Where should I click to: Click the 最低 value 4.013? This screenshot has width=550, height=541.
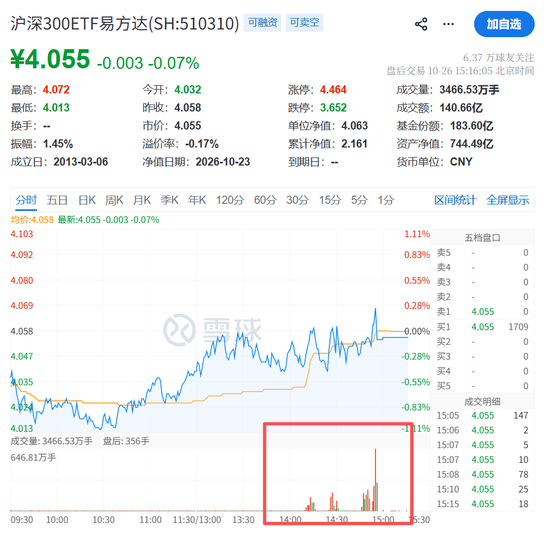coord(56,108)
